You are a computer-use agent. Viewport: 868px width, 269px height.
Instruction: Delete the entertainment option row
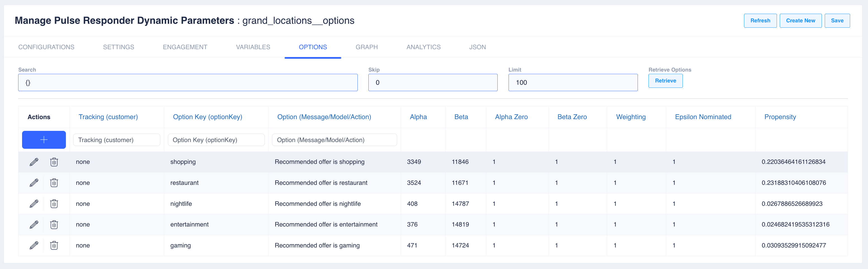click(x=54, y=225)
